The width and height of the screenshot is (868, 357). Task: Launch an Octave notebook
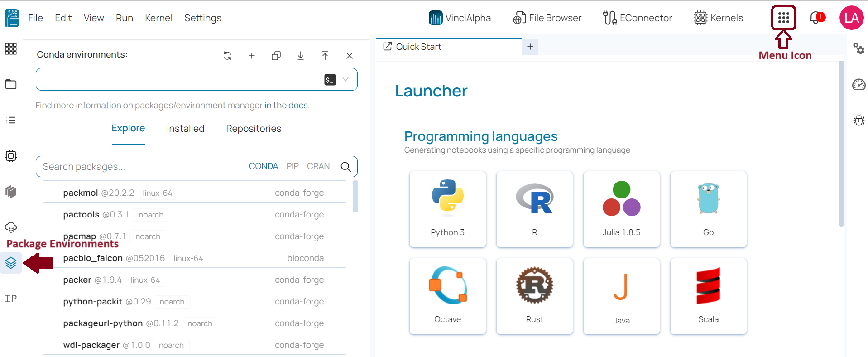pos(448,296)
